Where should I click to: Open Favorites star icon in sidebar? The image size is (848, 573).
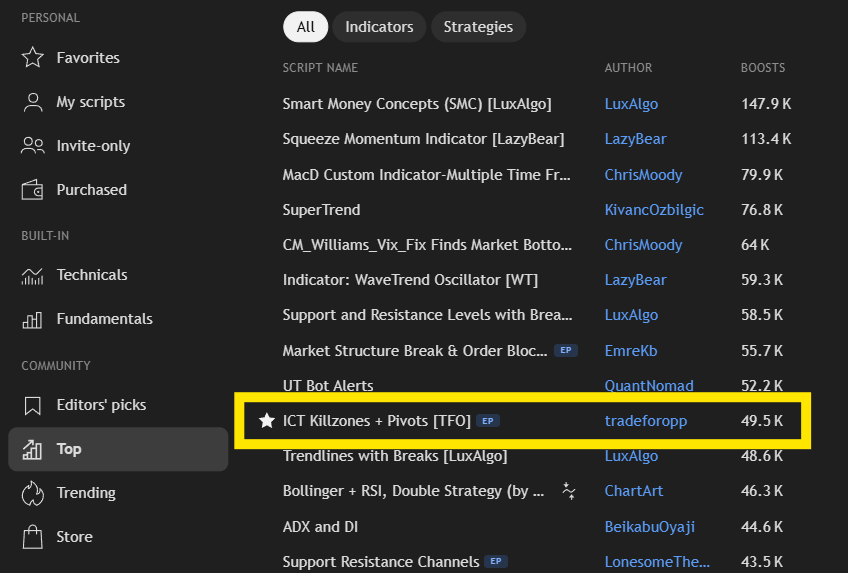(32, 57)
